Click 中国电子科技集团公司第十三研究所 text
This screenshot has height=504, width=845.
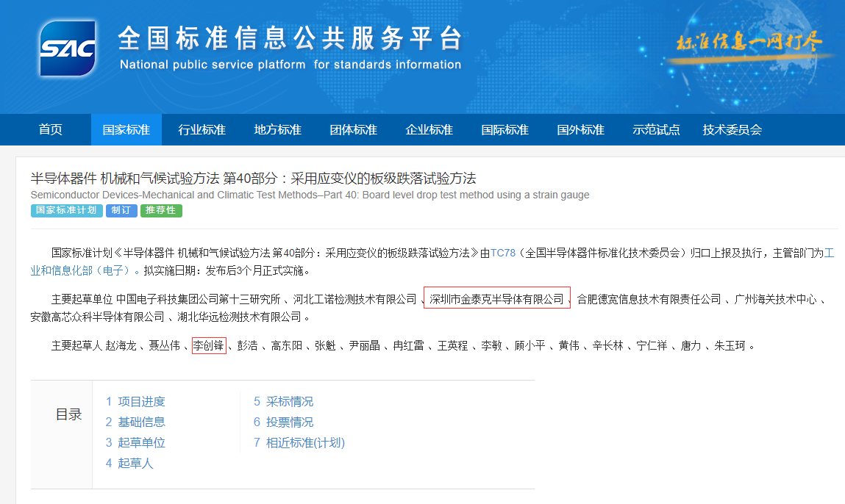point(199,299)
